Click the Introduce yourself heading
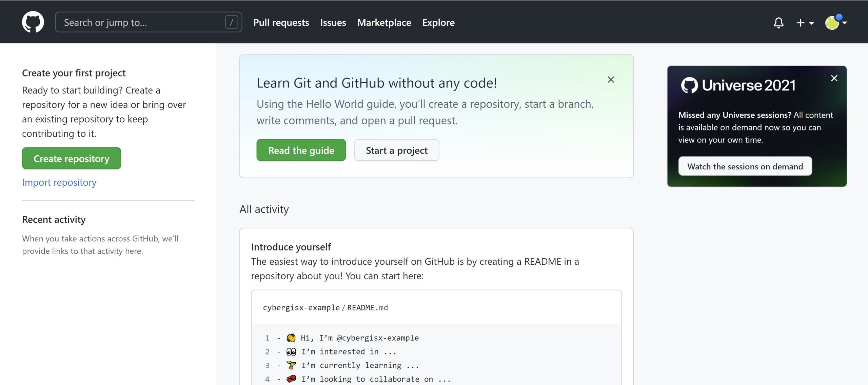 pyautogui.click(x=291, y=247)
